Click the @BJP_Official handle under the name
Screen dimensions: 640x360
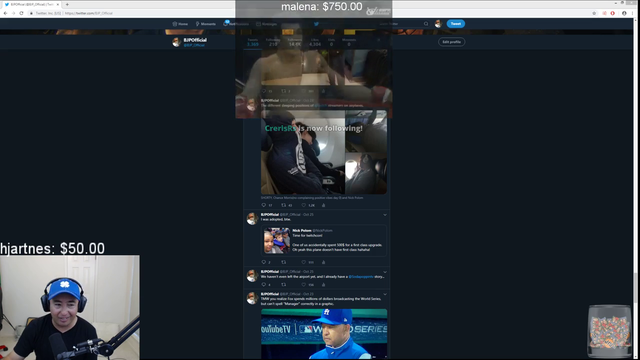[x=194, y=45]
